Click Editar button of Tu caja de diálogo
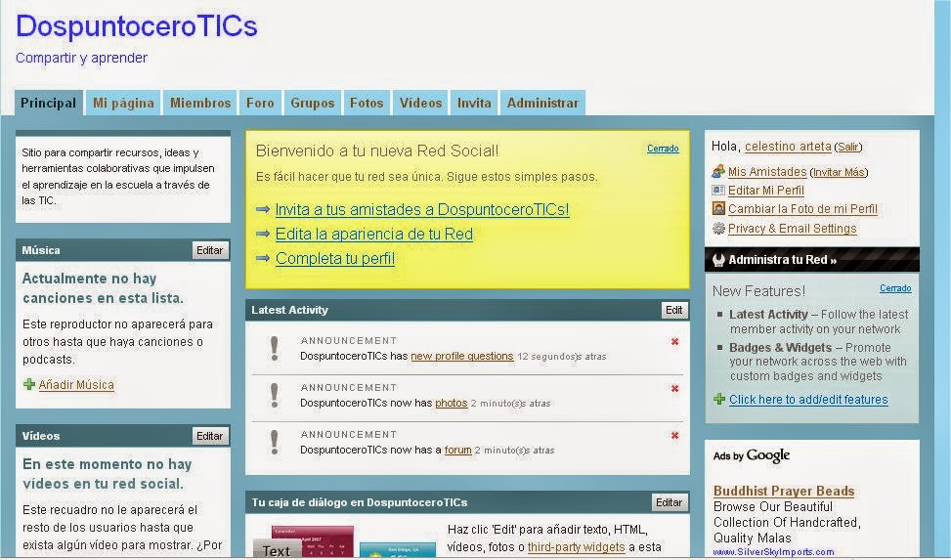Screen dimensions: 951x560 pyautogui.click(x=669, y=502)
